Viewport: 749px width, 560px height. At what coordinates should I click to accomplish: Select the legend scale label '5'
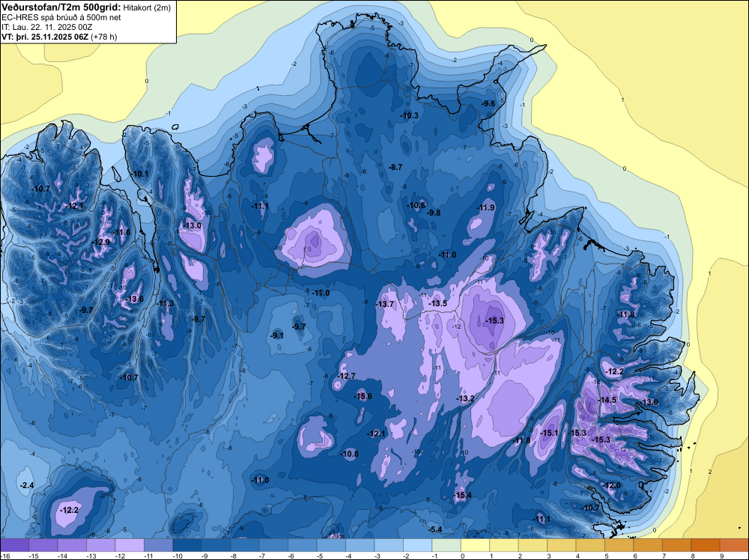(x=606, y=556)
